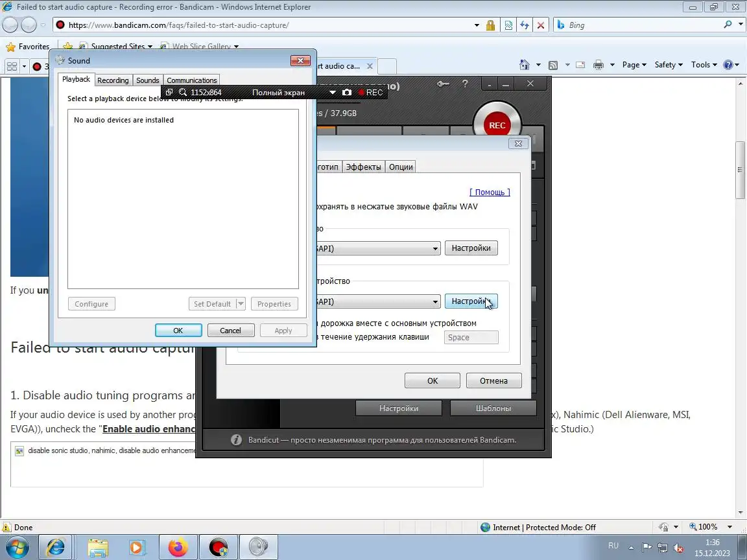Expand the Suggested Sites dropdown

pos(150,47)
